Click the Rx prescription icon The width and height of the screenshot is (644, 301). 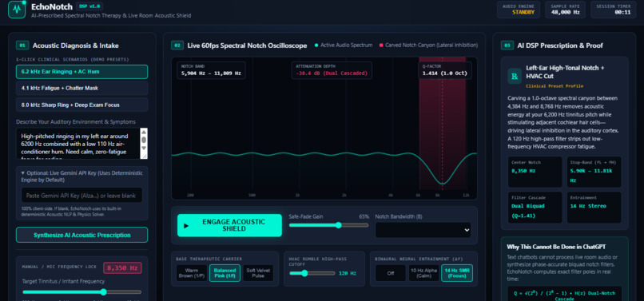[515, 77]
